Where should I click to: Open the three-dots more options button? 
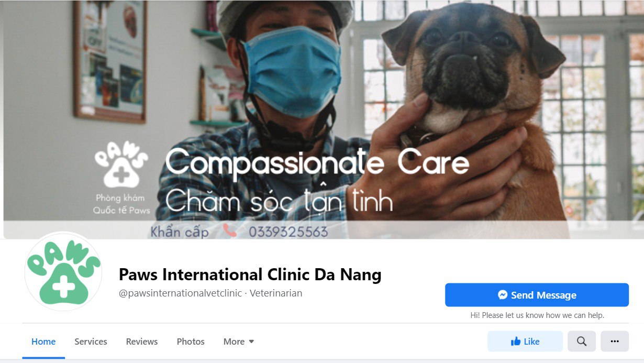pos(615,342)
